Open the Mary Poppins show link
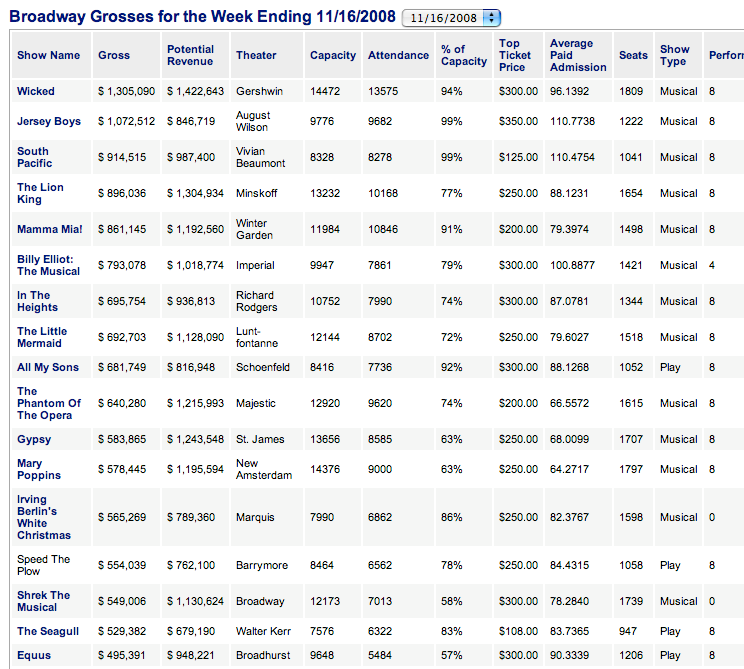 click(39, 469)
